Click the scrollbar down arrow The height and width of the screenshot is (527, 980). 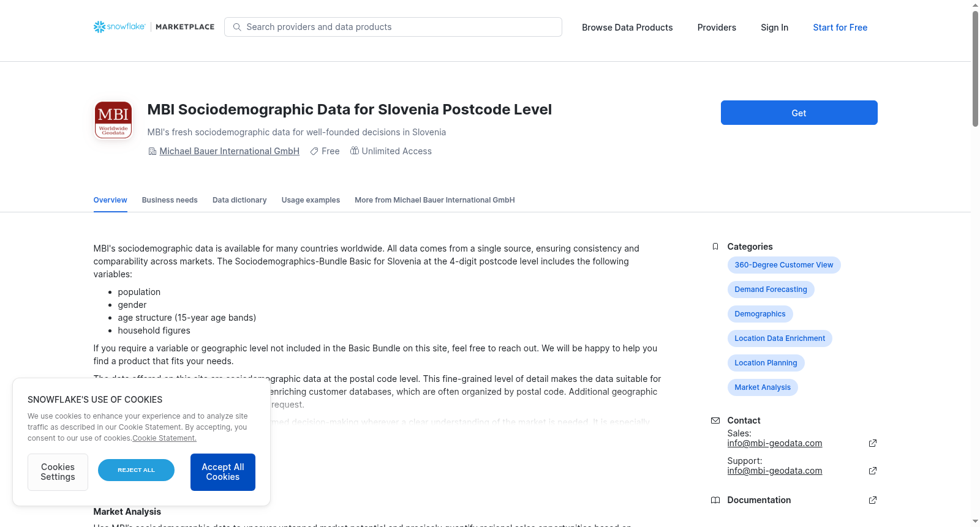pyautogui.click(x=975, y=522)
